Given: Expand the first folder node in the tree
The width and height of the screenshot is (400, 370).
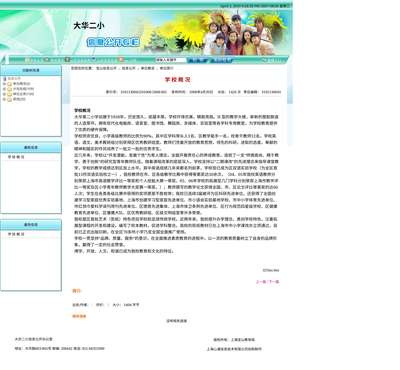Looking at the screenshot, I should tap(4, 84).
